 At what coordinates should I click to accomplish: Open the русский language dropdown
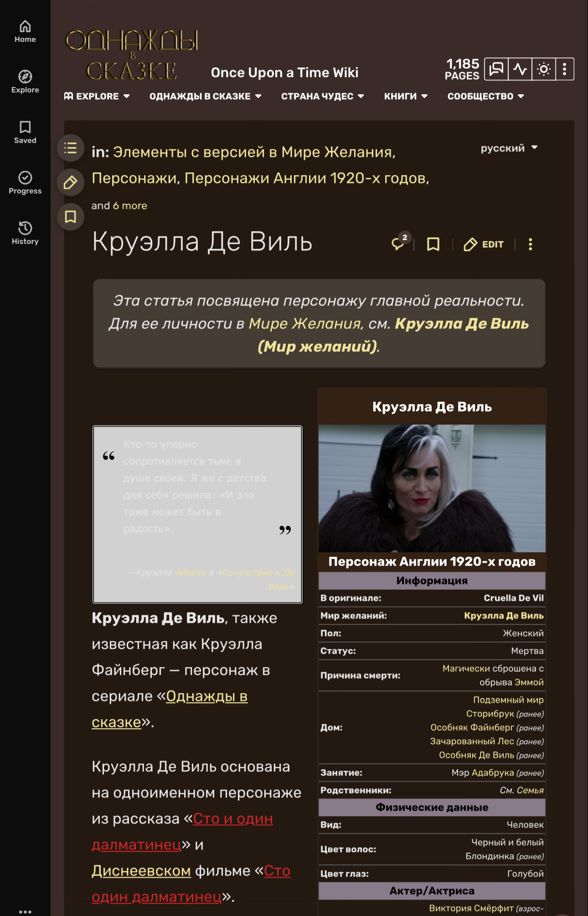point(509,148)
